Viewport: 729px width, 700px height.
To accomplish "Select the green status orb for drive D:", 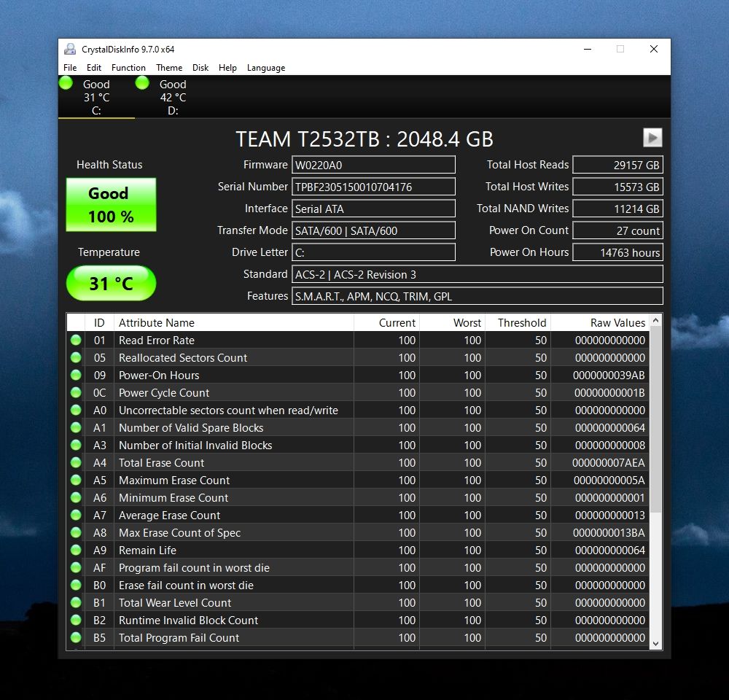I will (x=142, y=83).
